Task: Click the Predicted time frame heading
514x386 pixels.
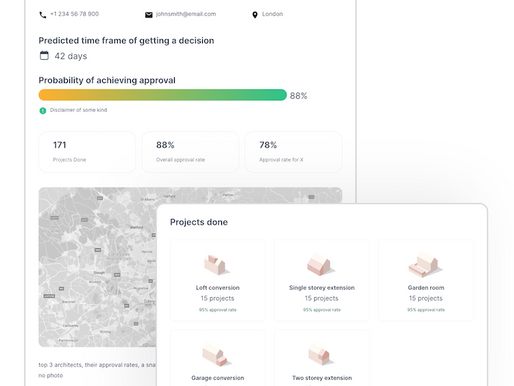Action: pyautogui.click(x=126, y=41)
